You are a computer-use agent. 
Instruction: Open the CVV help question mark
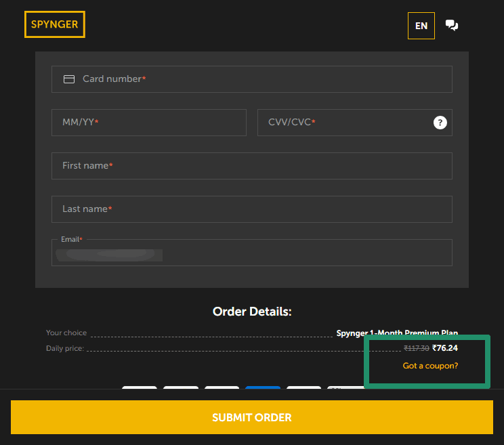click(x=440, y=123)
